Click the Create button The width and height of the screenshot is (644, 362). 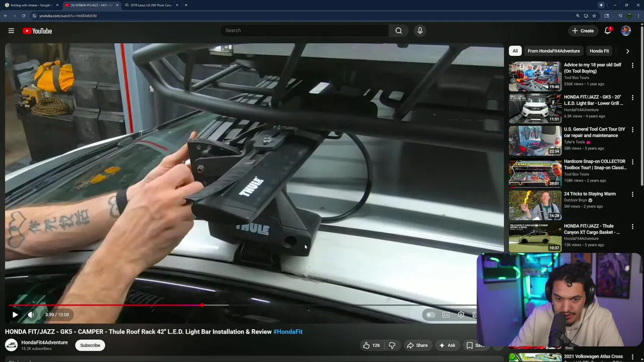pos(583,31)
